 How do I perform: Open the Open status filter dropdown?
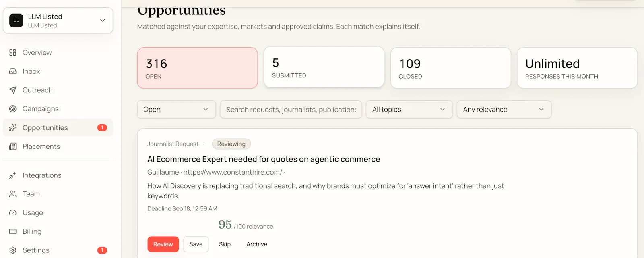tap(176, 109)
